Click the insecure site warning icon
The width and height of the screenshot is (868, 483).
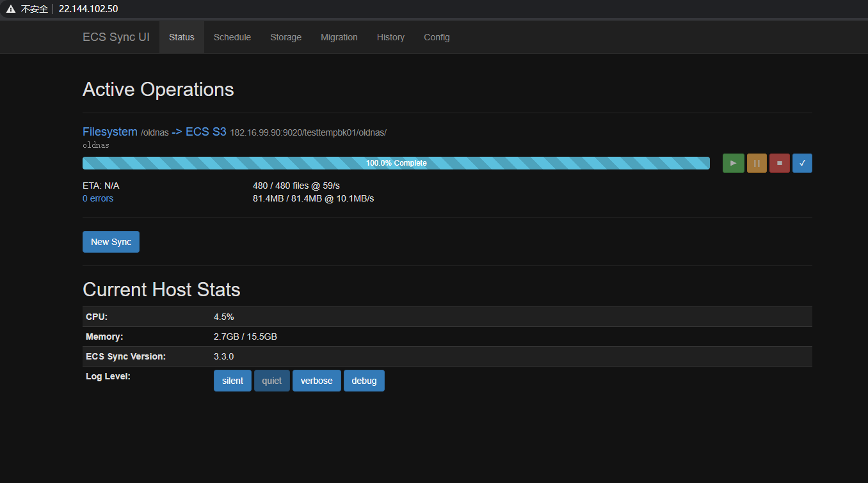click(x=10, y=9)
